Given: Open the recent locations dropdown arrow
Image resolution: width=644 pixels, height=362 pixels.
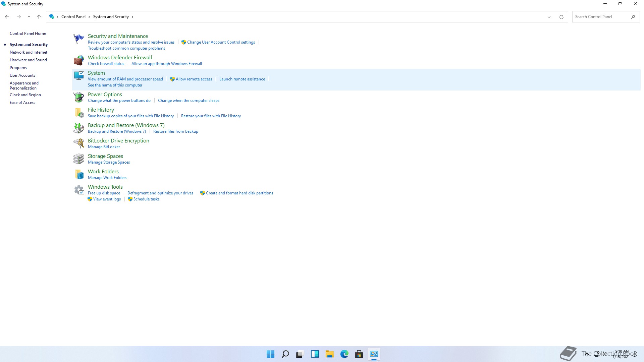Looking at the screenshot, I should tap(29, 17).
